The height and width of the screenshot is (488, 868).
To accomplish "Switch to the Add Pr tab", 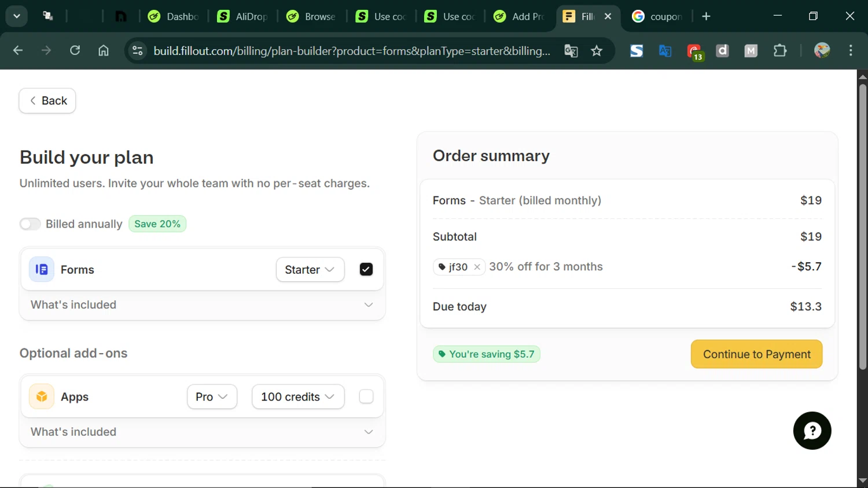I will click(519, 16).
